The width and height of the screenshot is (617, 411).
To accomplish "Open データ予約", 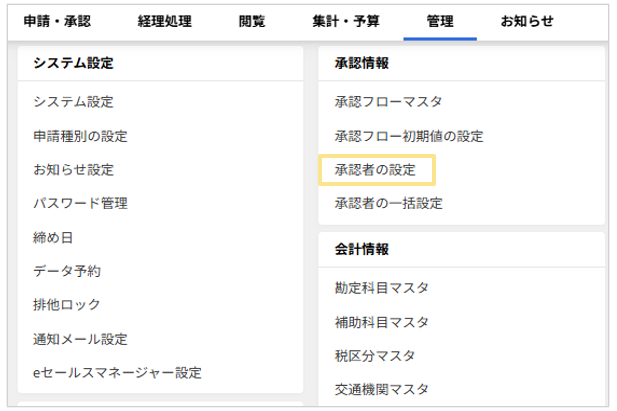I will point(67,271).
